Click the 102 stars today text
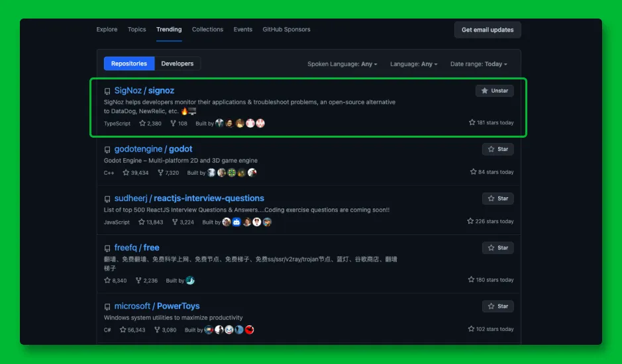 point(491,329)
